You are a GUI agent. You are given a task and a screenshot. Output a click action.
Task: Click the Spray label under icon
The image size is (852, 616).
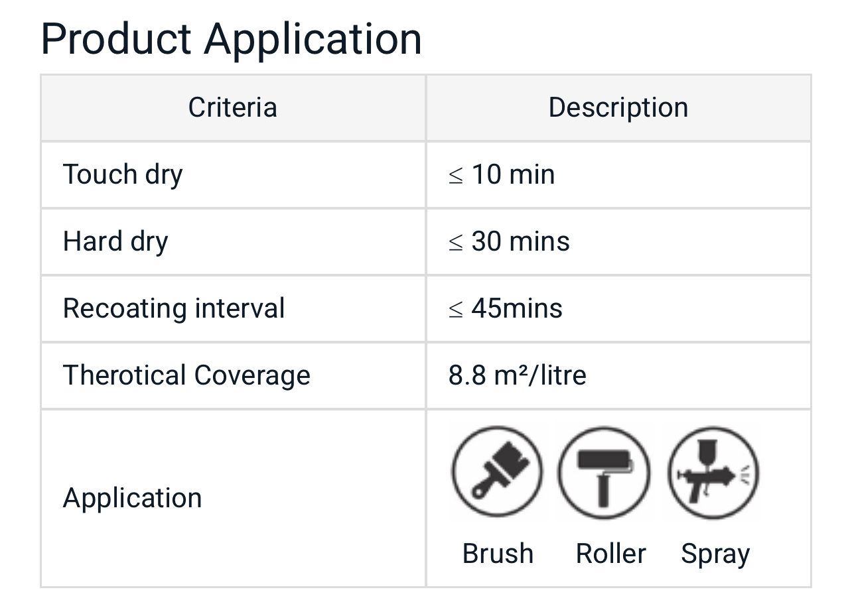click(715, 554)
